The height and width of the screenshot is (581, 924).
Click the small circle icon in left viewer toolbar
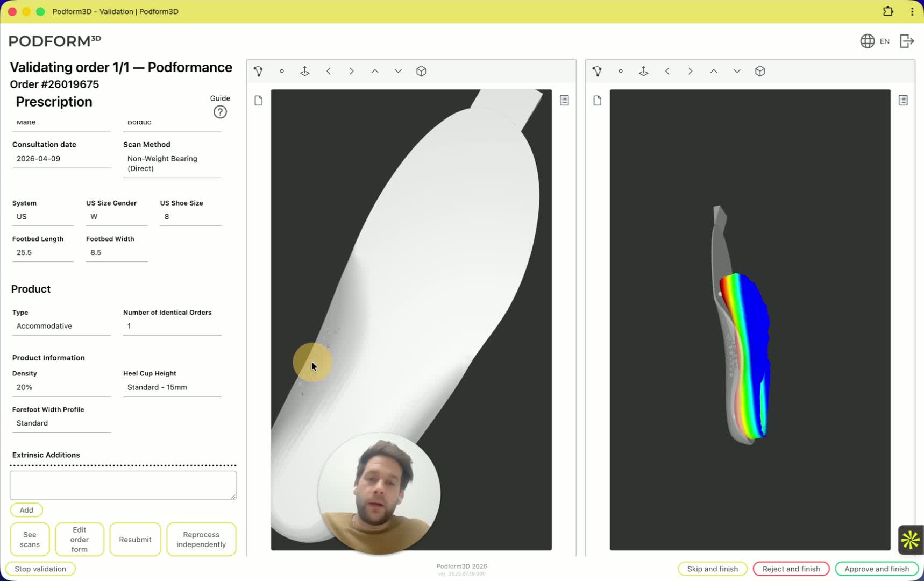click(282, 71)
